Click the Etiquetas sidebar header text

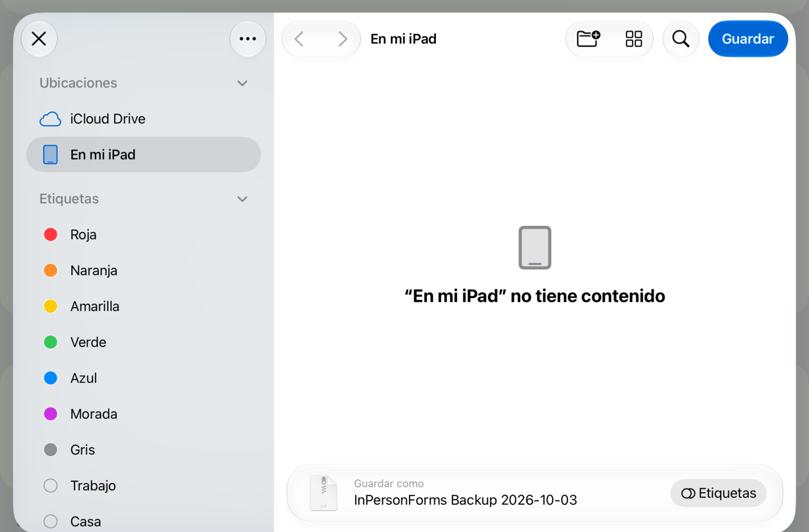[69, 199]
